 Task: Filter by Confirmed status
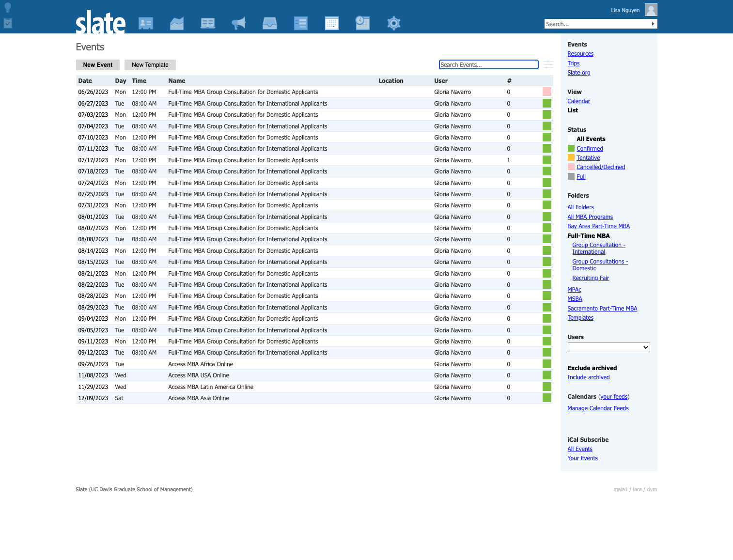click(x=590, y=149)
